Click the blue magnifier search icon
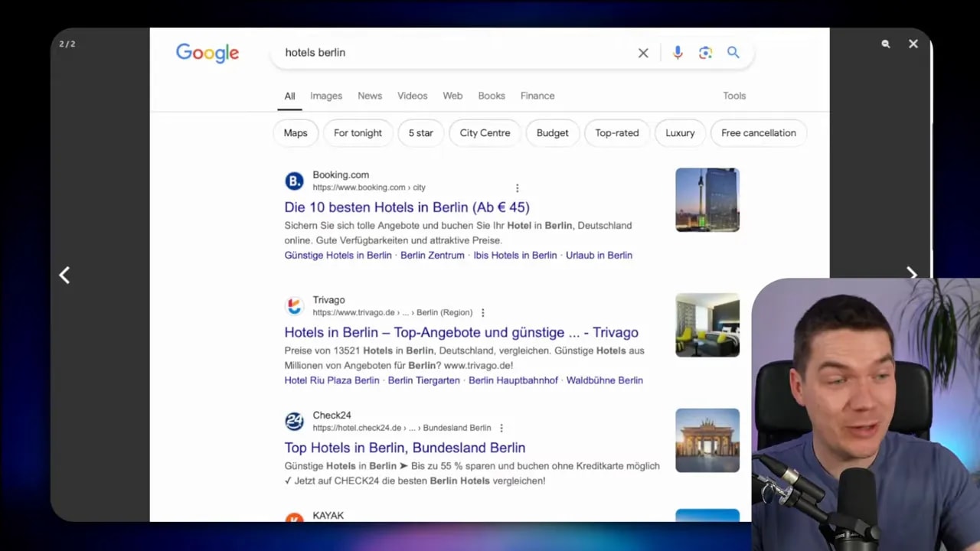The width and height of the screenshot is (980, 551). coord(733,52)
